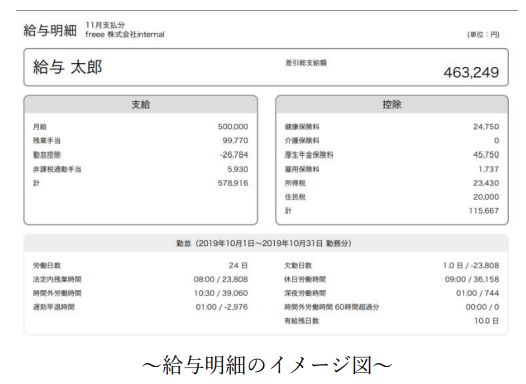Select the commuting allowance amount 5,930
Image resolution: width=526 pixels, height=384 pixels.
238,169
